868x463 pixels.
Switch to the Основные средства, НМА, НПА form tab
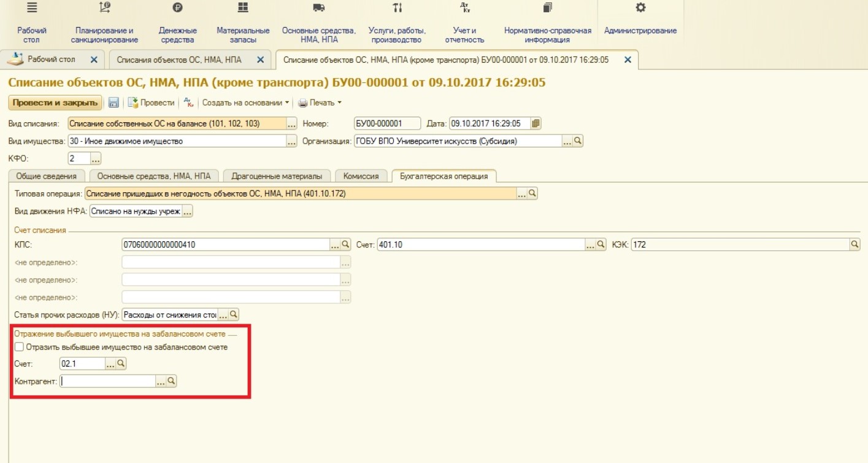tap(154, 176)
